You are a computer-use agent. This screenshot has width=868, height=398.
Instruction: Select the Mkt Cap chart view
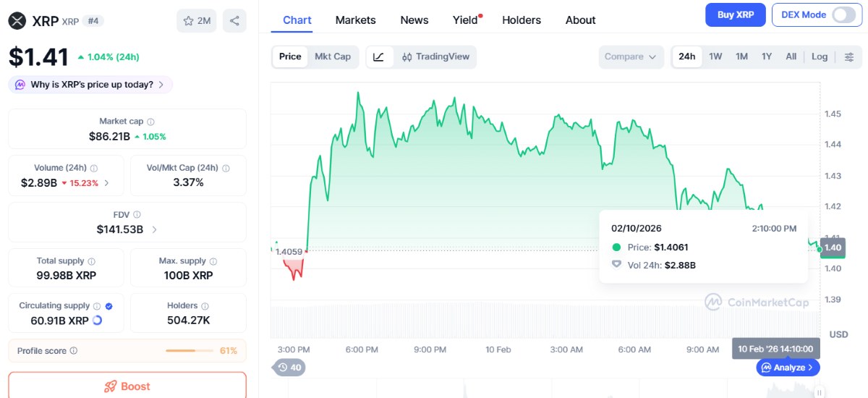point(333,56)
